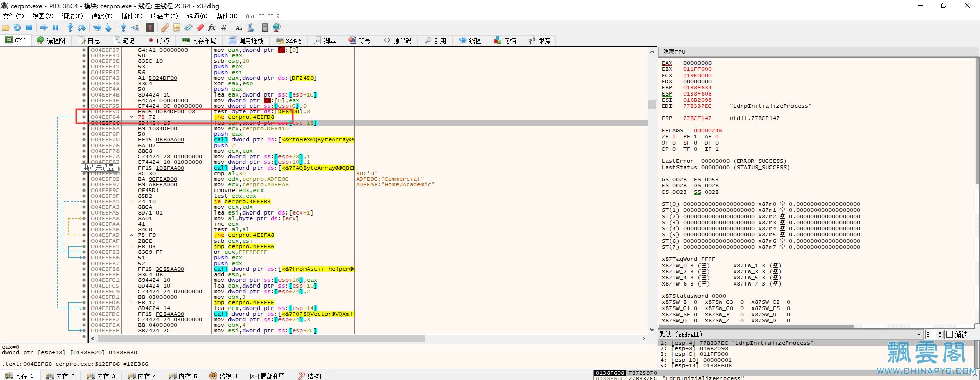Open string references with the Az icon
The image size is (980, 380).
[x=239, y=28]
